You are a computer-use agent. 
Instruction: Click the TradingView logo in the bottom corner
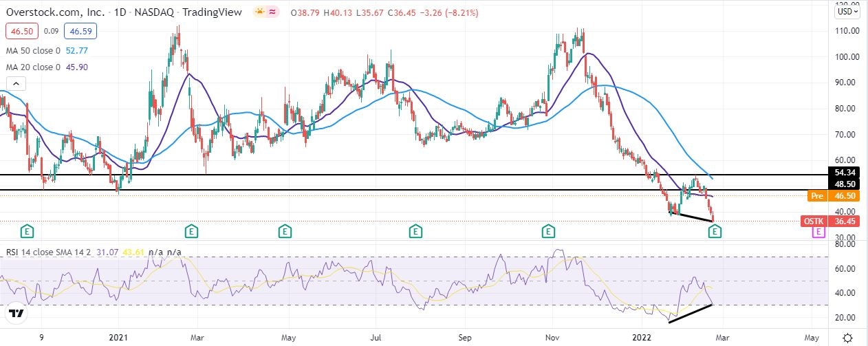click(x=17, y=314)
